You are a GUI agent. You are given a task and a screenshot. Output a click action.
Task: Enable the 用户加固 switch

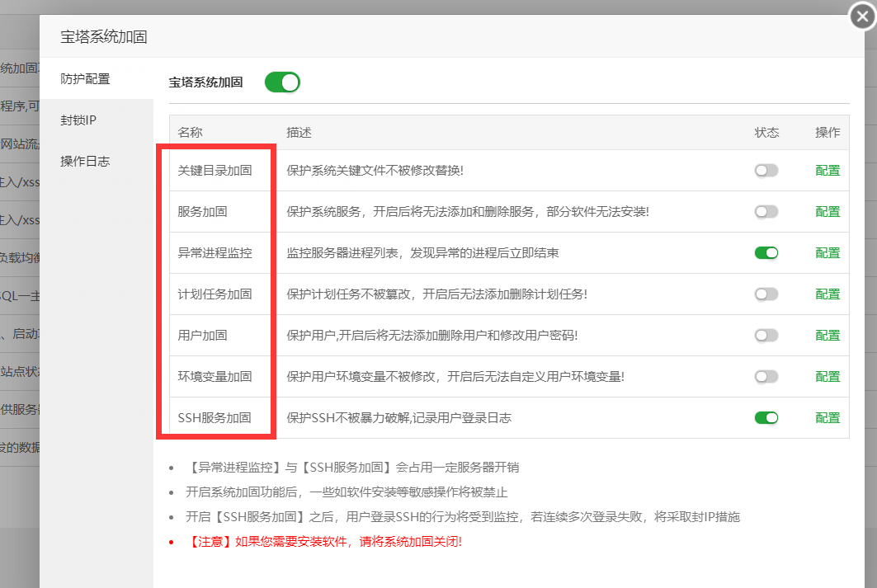[x=766, y=336]
